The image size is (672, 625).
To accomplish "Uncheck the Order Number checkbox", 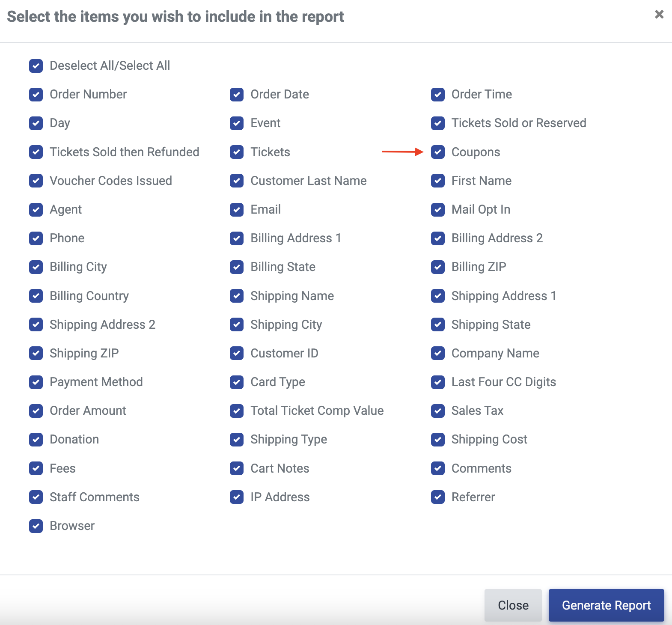I will click(x=36, y=95).
